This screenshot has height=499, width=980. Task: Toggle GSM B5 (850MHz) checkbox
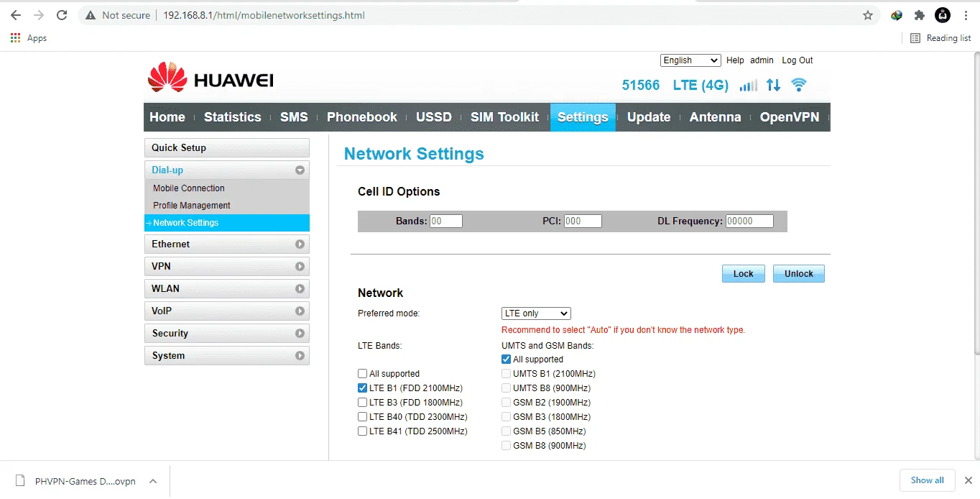(x=507, y=431)
